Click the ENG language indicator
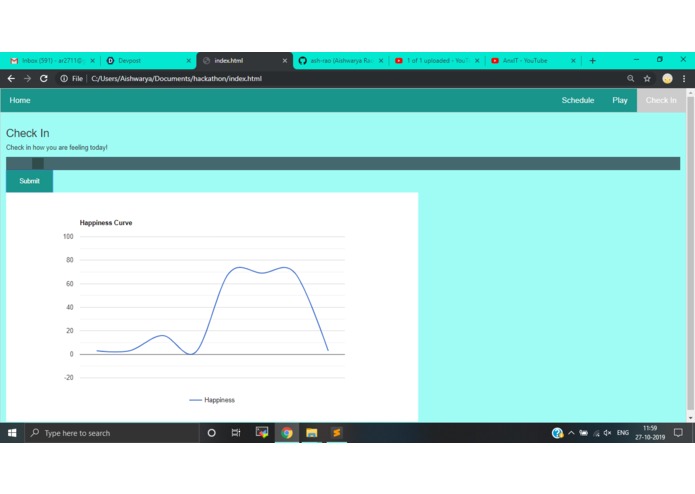Screen dimensions: 695x494 click(x=623, y=433)
